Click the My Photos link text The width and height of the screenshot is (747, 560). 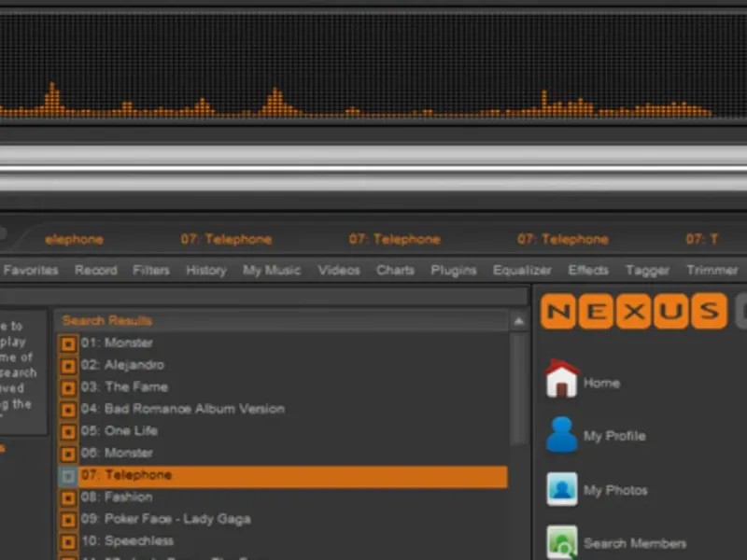(615, 490)
